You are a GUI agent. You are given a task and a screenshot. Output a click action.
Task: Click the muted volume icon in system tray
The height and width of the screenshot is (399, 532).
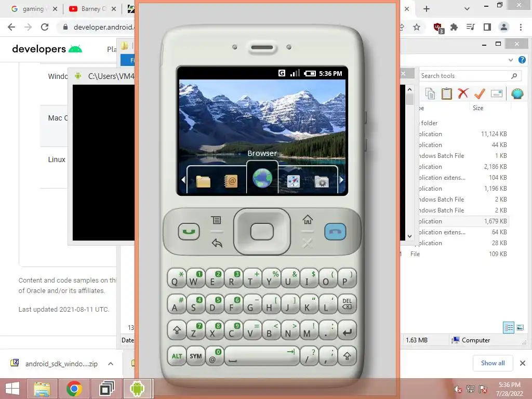point(458,389)
